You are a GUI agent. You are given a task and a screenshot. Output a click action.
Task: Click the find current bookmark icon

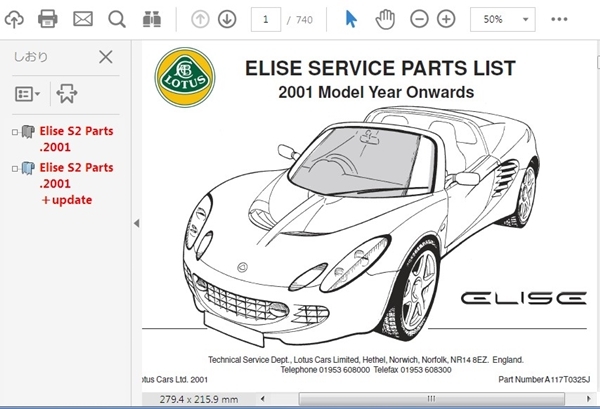point(67,93)
